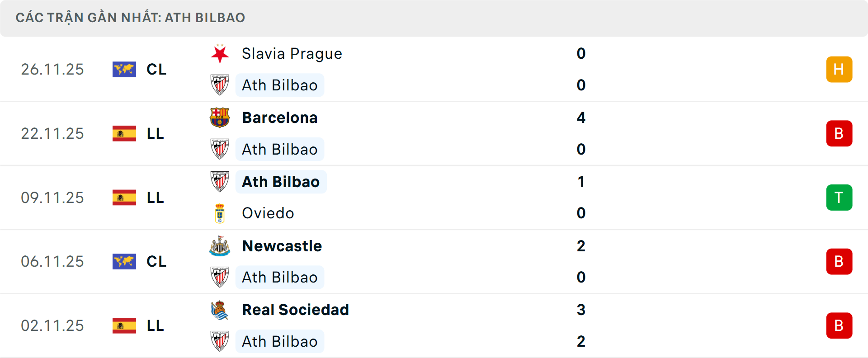Click the Oviedo club badge
868x358 pixels.
click(x=220, y=213)
